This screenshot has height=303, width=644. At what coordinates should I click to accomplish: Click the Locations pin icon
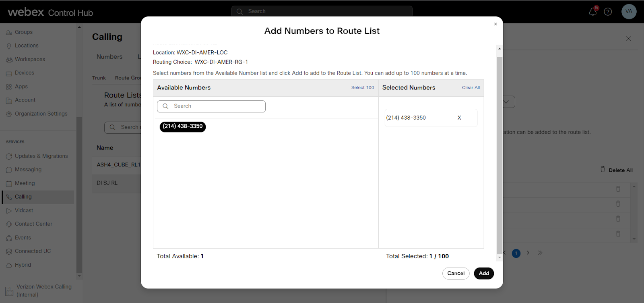9,46
